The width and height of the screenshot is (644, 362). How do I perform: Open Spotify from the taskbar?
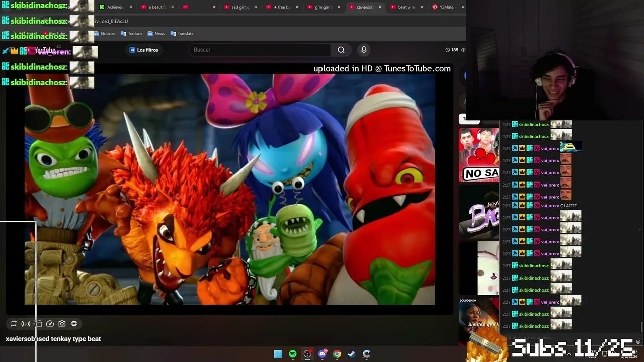pyautogui.click(x=293, y=354)
